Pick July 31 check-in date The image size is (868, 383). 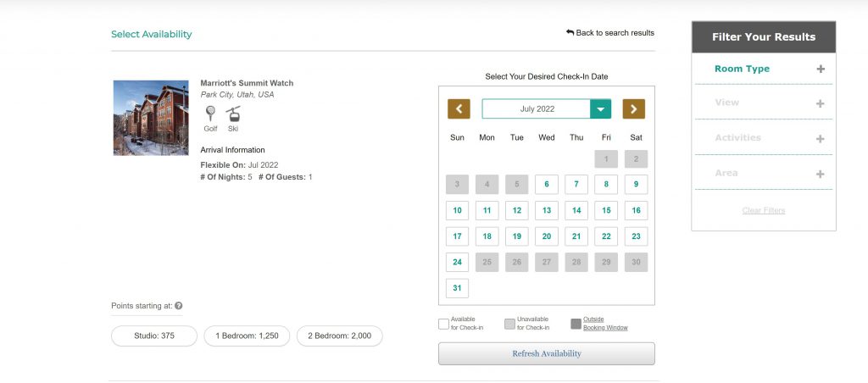coord(458,288)
